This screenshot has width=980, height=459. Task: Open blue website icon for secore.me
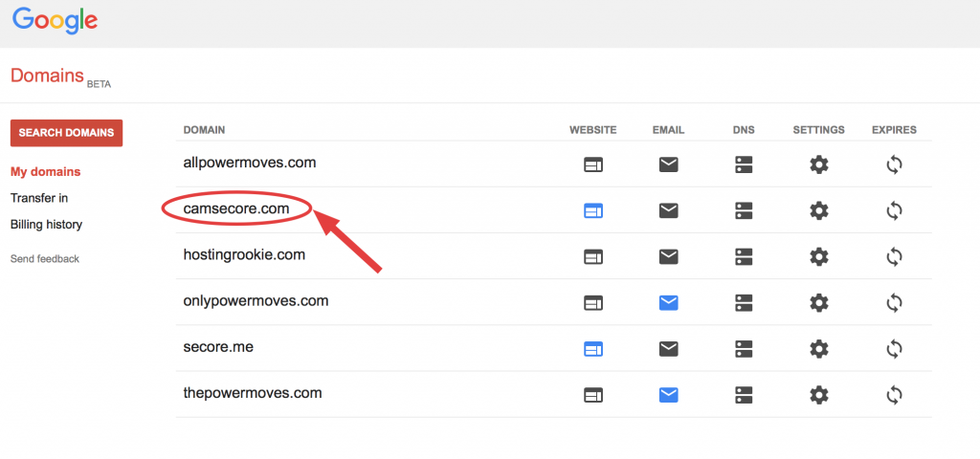(x=593, y=349)
